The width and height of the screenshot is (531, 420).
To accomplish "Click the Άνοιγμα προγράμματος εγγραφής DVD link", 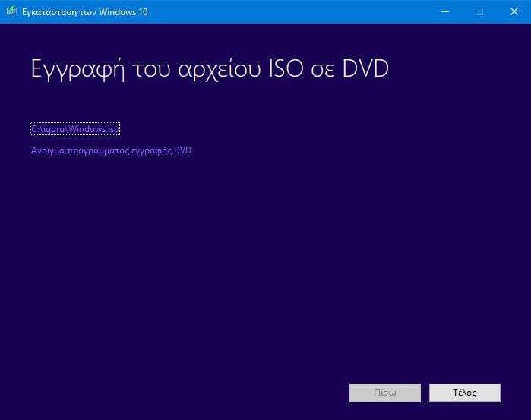I will tap(111, 150).
